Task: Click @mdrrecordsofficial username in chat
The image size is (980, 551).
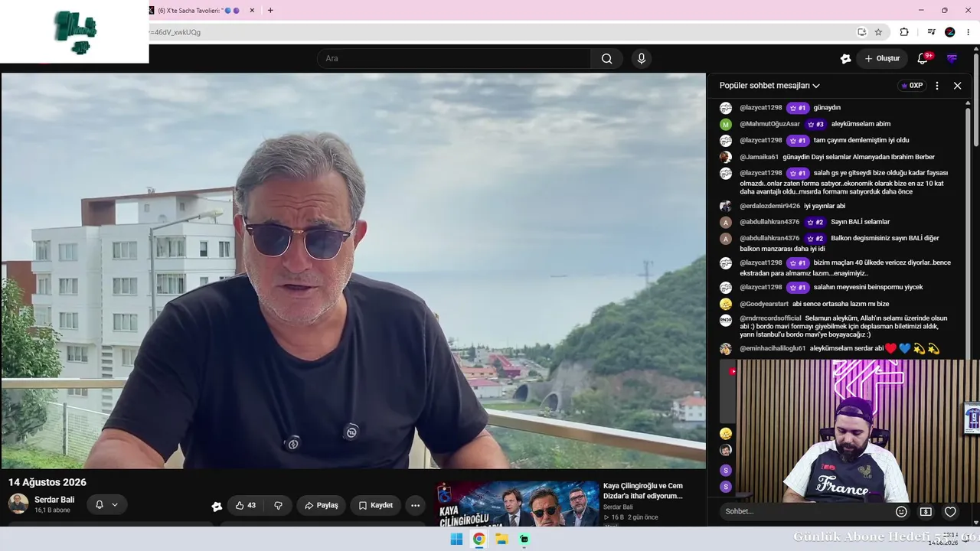Action: (x=770, y=318)
